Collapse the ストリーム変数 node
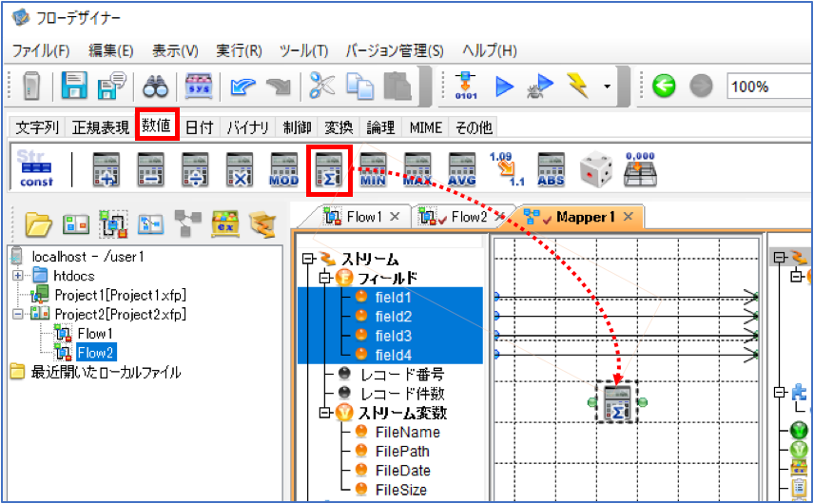Image resolution: width=814 pixels, height=504 pixels. click(x=325, y=413)
